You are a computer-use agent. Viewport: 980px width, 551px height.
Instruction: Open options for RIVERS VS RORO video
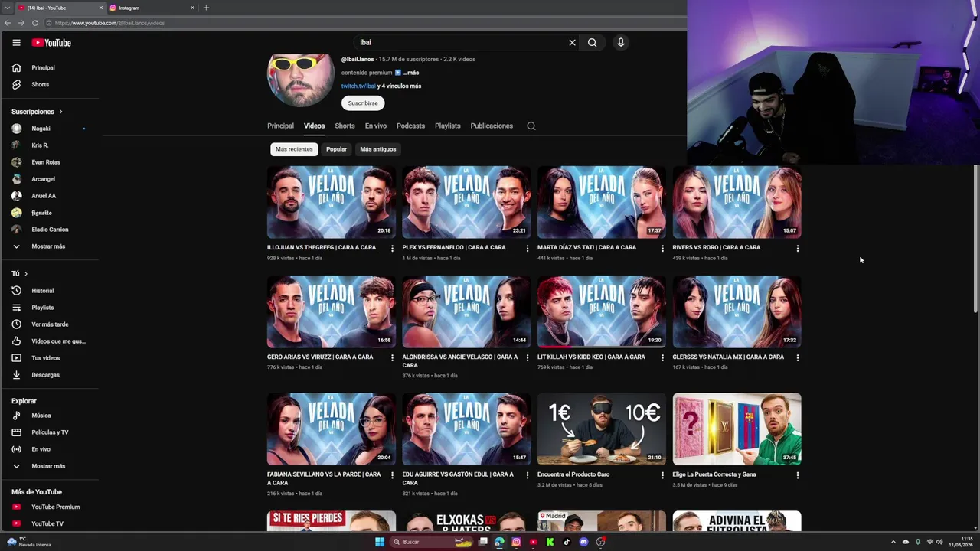798,248
